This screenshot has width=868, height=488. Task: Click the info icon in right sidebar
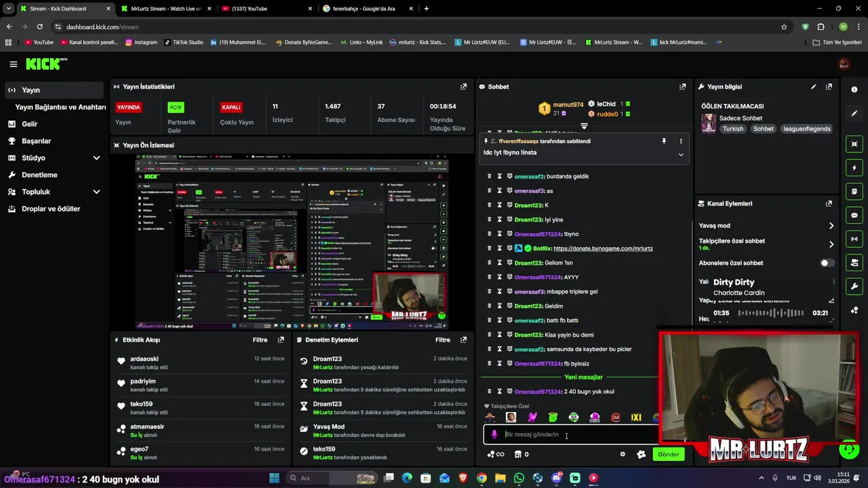[x=854, y=89]
